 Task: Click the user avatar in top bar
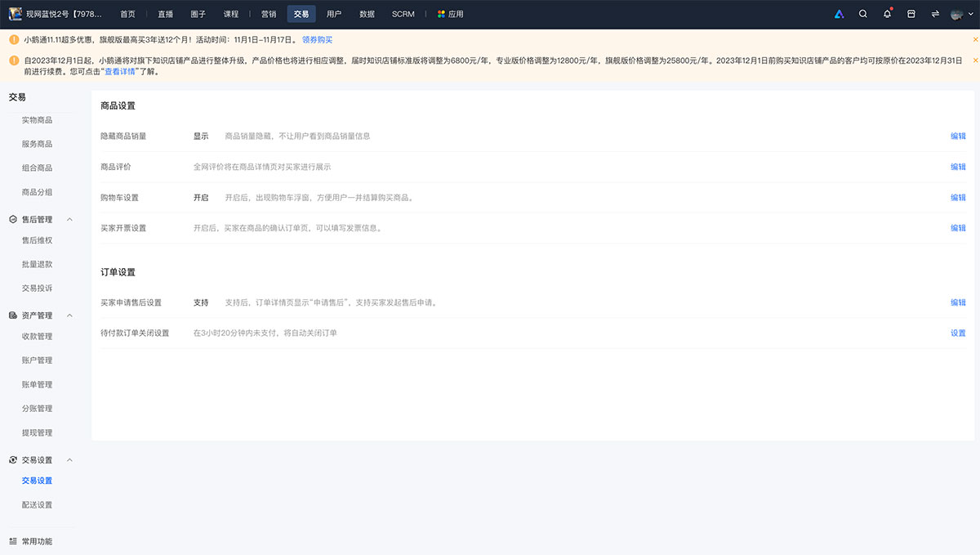[x=957, y=14]
